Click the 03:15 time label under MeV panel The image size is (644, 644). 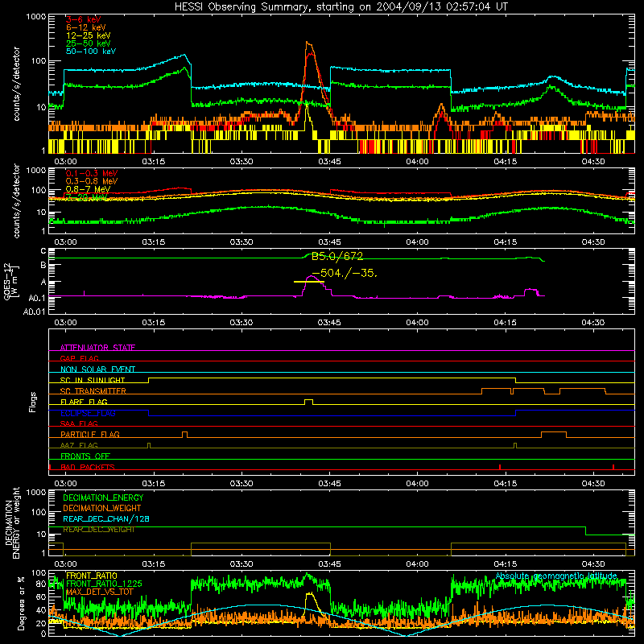click(154, 242)
